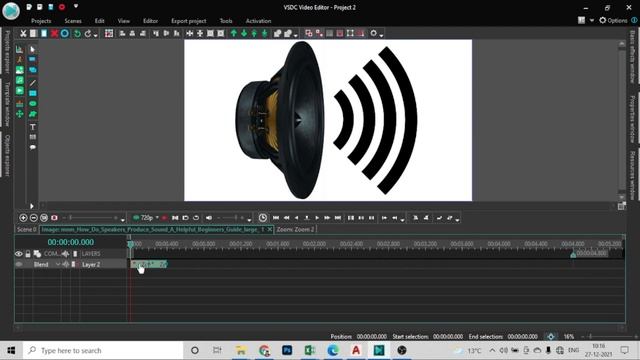Click the red Delete X icon
Viewport: 640px width, 360px height.
click(x=54, y=33)
